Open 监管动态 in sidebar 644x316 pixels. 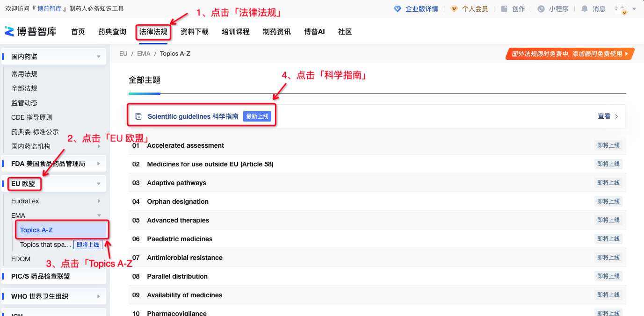click(x=24, y=103)
